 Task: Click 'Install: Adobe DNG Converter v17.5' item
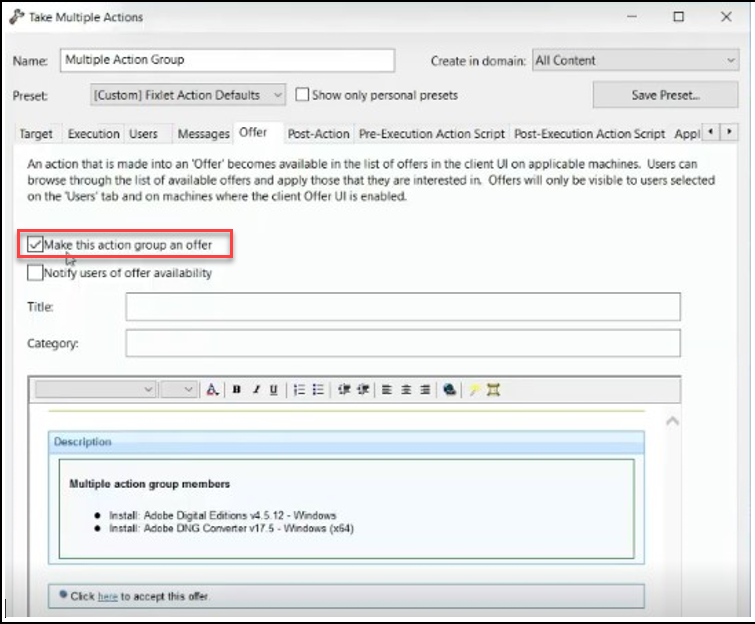(x=231, y=528)
